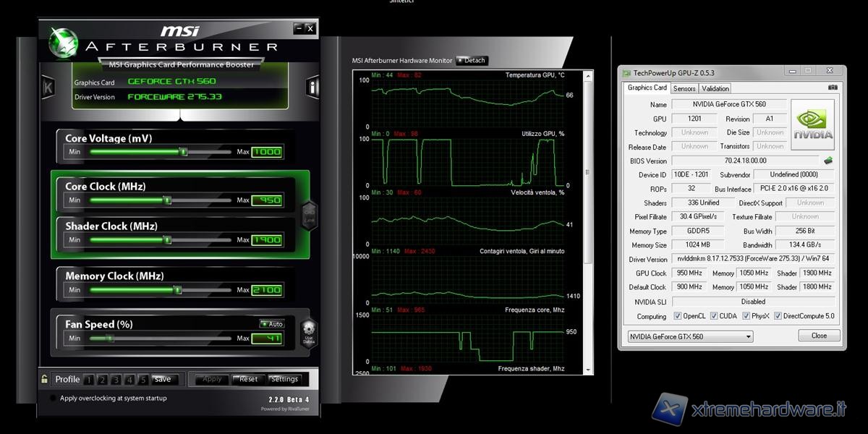Viewport: 868px width, 434px height.
Task: Click the clock Link icon
Action: tap(309, 215)
